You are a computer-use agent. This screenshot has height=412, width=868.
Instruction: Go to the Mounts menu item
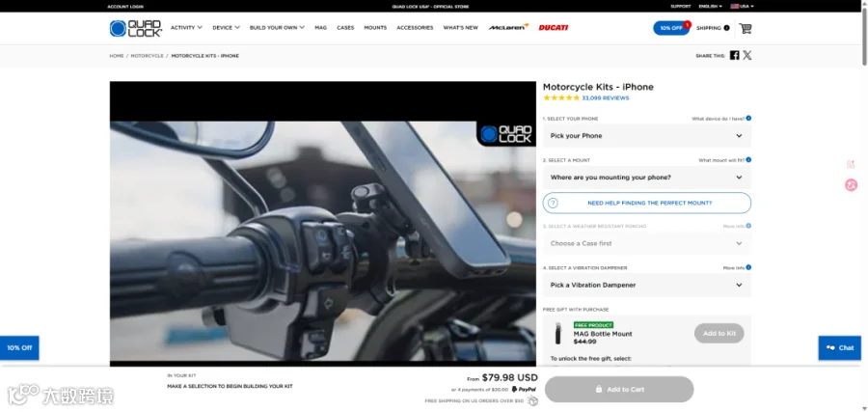(x=375, y=28)
